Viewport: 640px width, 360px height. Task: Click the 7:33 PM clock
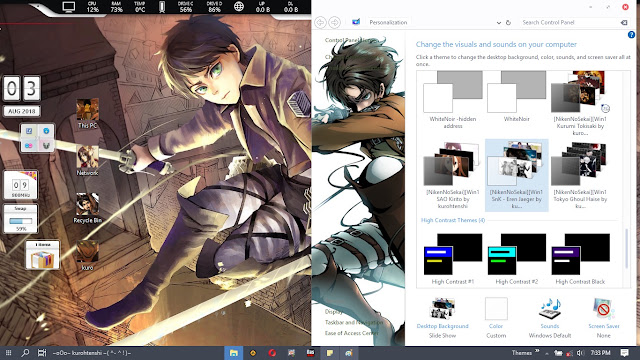coord(600,353)
